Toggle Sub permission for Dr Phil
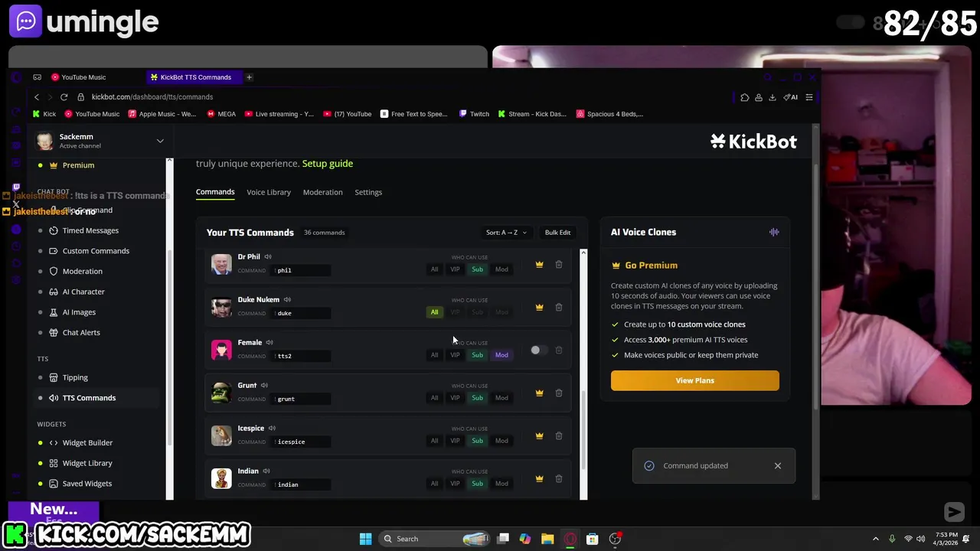The image size is (980, 551). click(x=477, y=269)
